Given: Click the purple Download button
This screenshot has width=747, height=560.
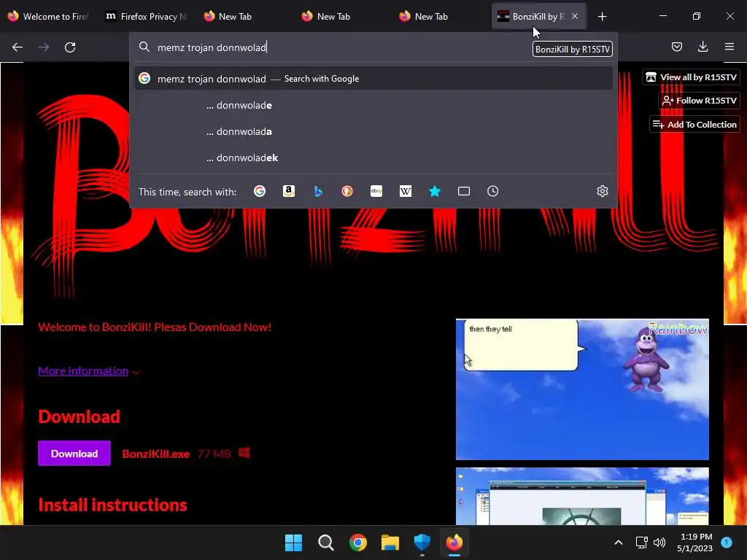Looking at the screenshot, I should 74,454.
